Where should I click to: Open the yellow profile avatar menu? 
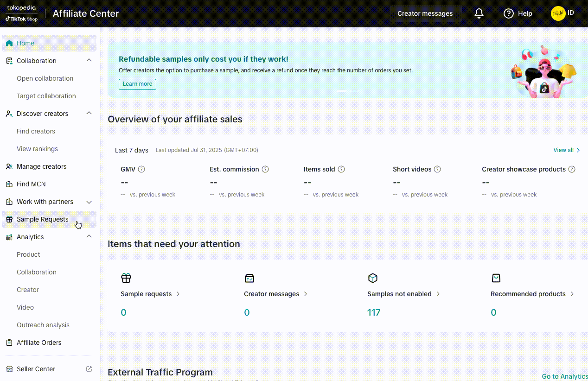point(558,13)
